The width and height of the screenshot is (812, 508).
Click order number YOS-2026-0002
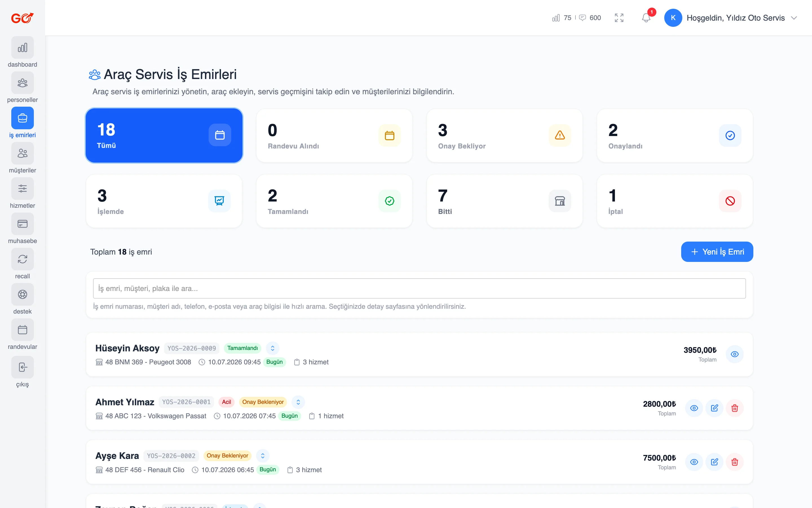pos(171,456)
